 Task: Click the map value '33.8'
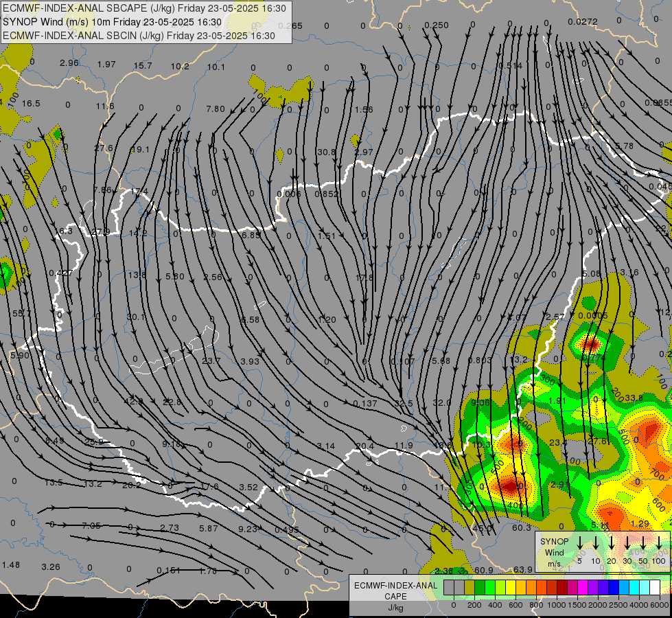[634, 398]
